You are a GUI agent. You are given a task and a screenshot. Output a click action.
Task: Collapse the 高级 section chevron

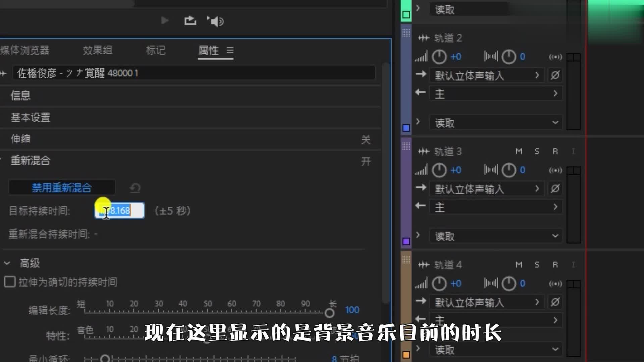click(7, 263)
